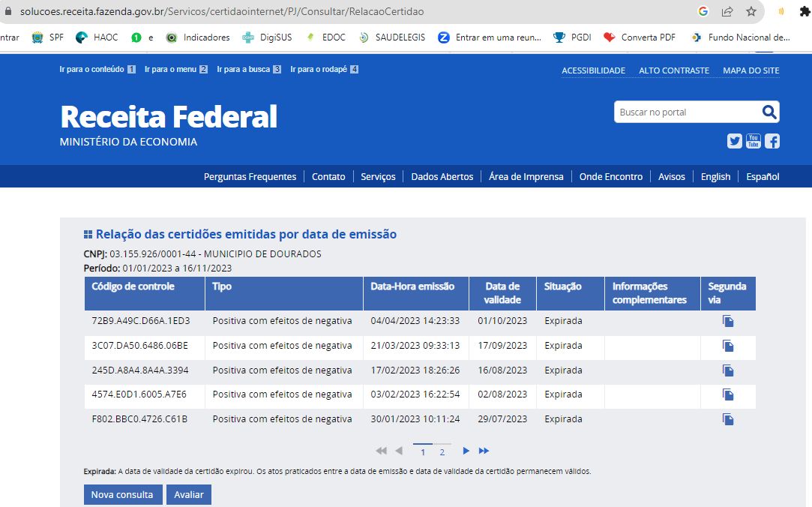Enable ALTO CONTRASTE mode
The height and width of the screenshot is (507, 812).
point(674,70)
